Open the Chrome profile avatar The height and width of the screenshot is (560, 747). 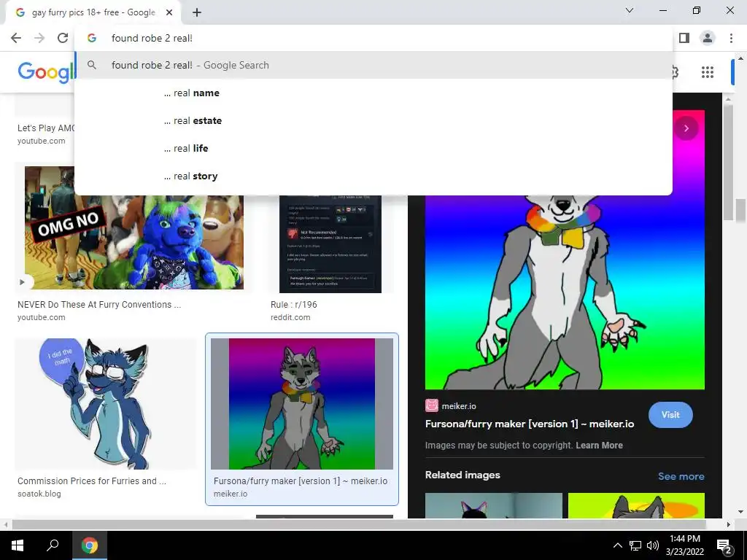pos(708,38)
